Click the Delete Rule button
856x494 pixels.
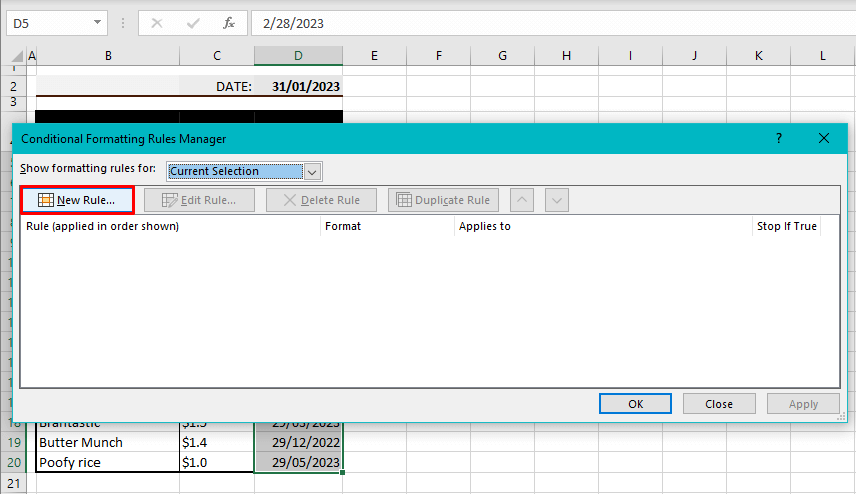point(321,200)
